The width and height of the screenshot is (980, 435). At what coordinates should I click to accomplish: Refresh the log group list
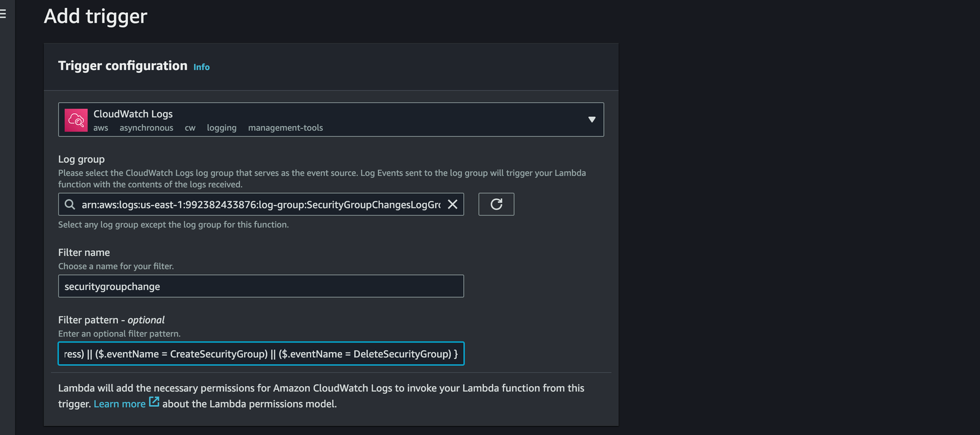pos(496,204)
